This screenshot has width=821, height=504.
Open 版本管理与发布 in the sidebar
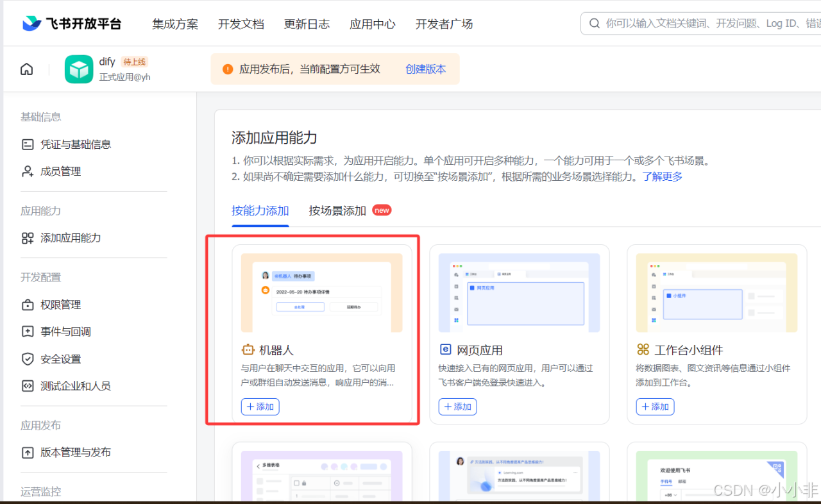76,452
